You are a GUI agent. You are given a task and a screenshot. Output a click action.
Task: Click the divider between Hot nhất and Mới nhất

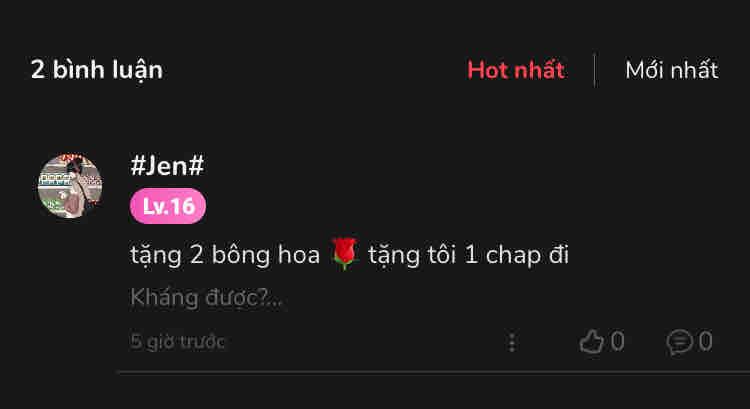(x=595, y=70)
